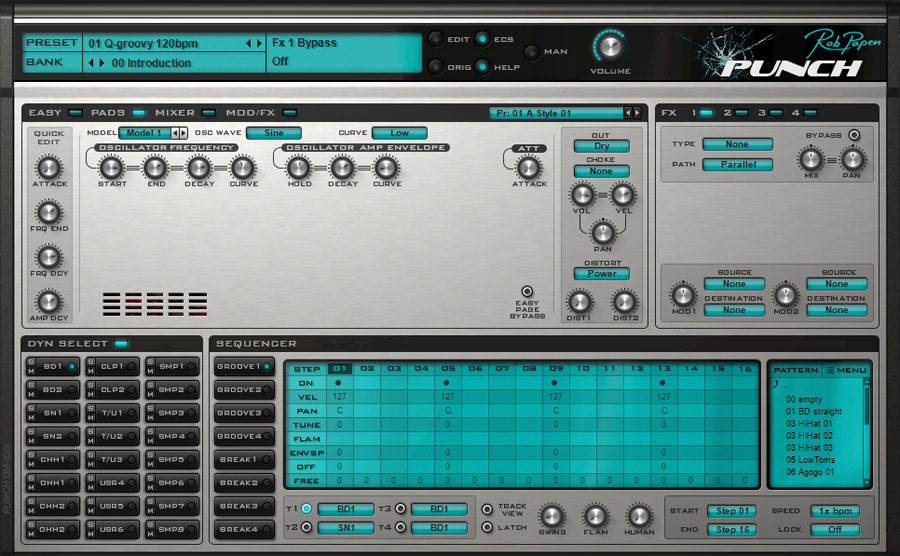Click the Amp Envelope Decay knob
Screen dimensions: 900x556
(x=342, y=168)
